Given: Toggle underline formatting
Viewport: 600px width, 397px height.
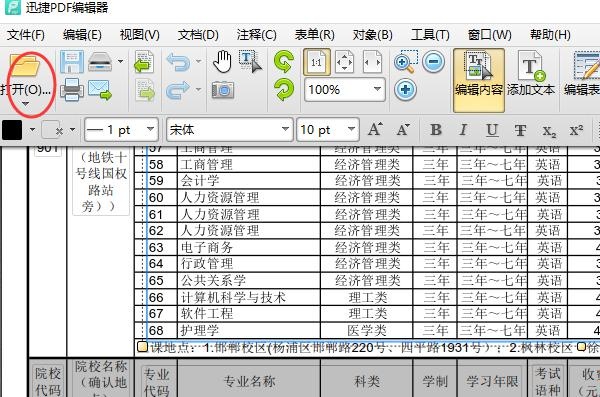Looking at the screenshot, I should tap(492, 130).
